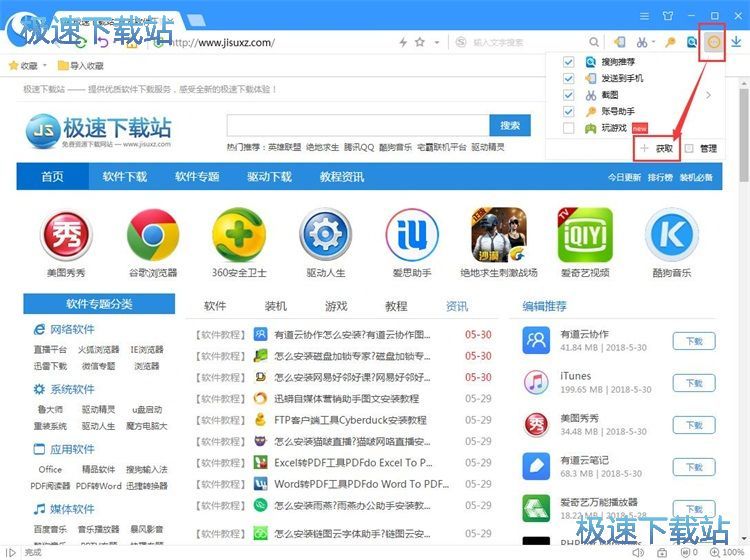Open the 谷歌浏览器 Chrome icon
This screenshot has width=750, height=560.
153,235
